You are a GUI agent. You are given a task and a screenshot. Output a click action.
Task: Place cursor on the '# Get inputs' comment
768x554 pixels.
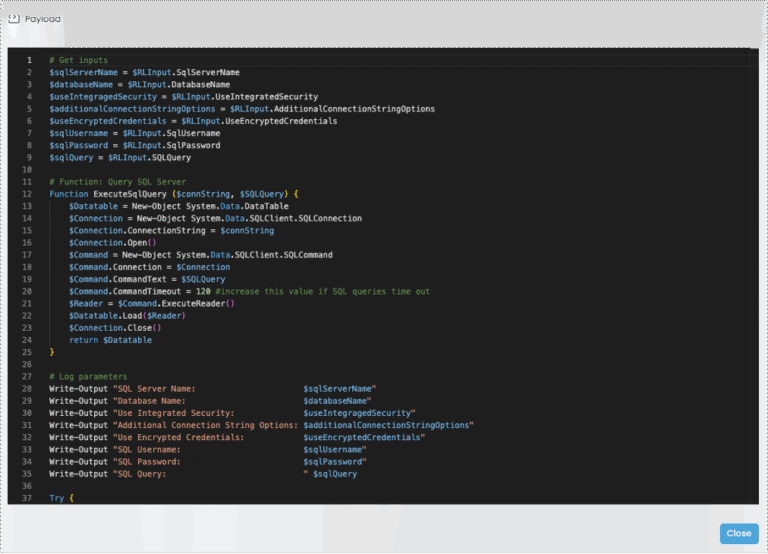point(78,60)
